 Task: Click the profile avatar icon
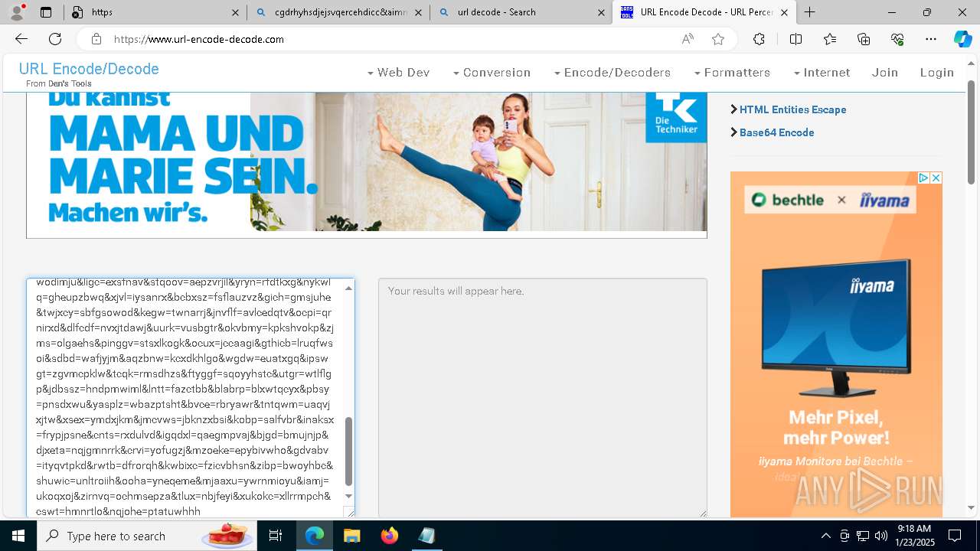point(17,12)
